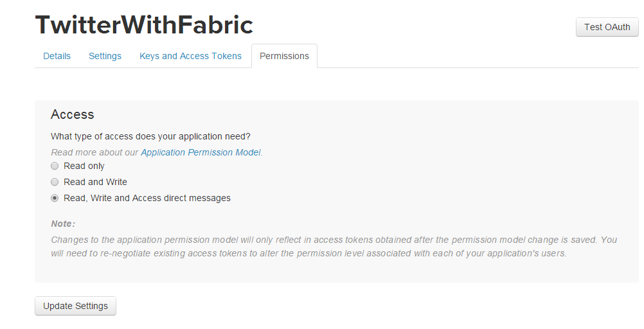The image size is (644, 329).
Task: Click the 'What type of access' question text
Action: click(150, 136)
